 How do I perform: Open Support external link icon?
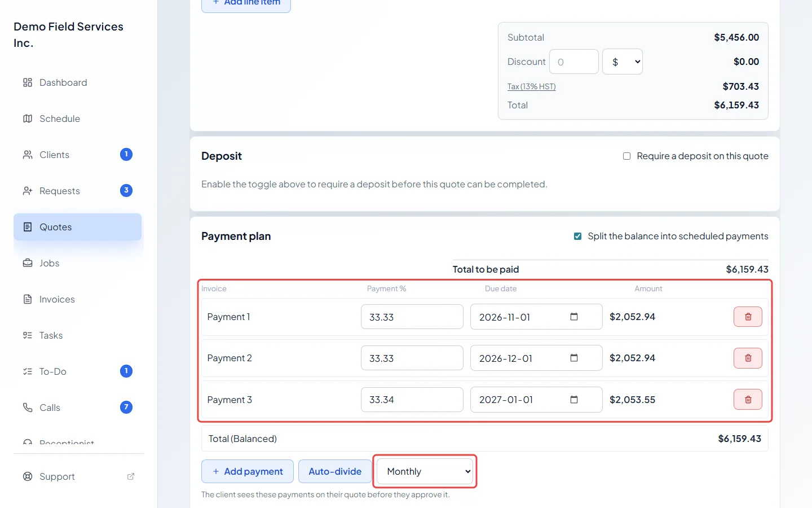pos(131,476)
